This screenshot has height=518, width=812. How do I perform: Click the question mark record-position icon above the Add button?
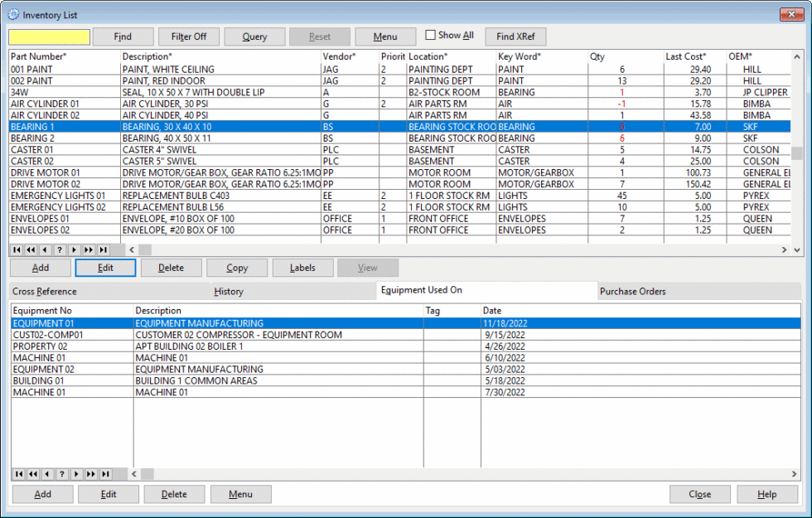pyautogui.click(x=58, y=249)
